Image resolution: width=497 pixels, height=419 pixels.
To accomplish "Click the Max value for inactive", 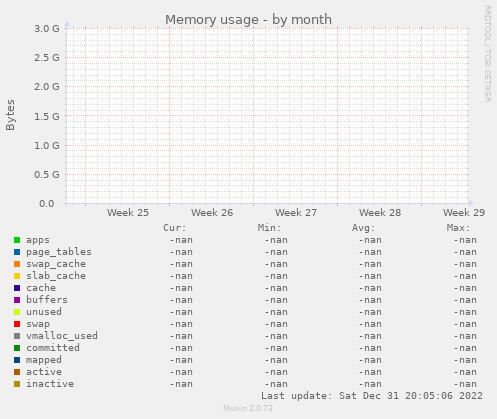I will [465, 384].
